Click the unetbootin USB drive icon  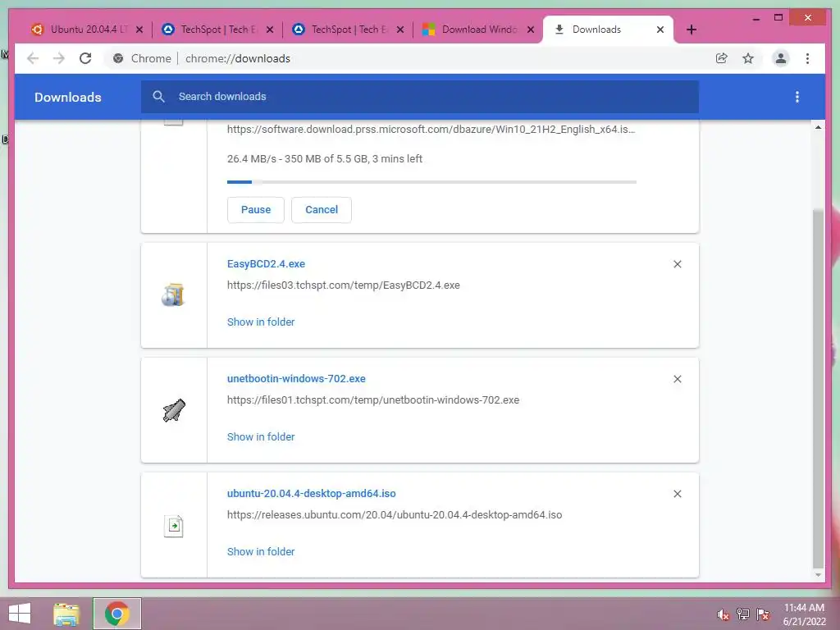174,410
